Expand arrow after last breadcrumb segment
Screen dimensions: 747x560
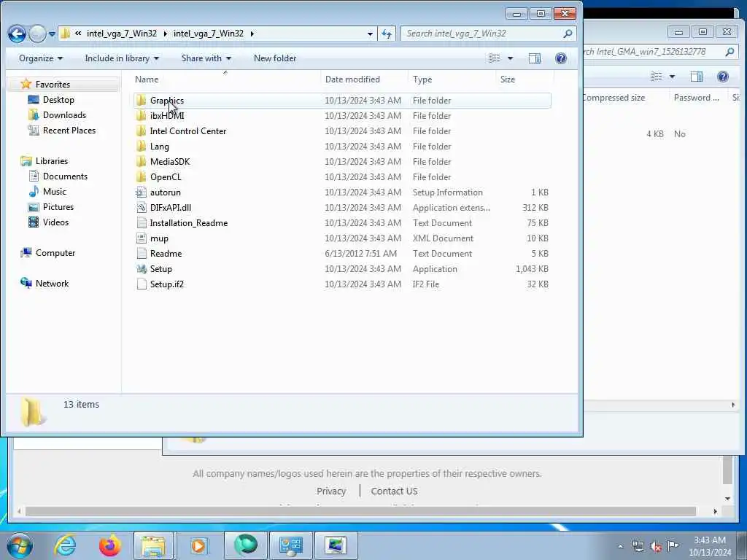[x=252, y=34]
